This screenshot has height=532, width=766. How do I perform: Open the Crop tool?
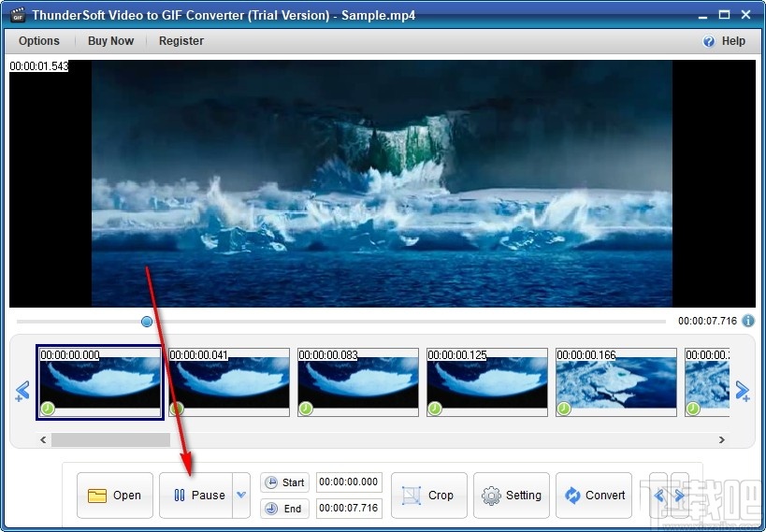[x=429, y=496]
